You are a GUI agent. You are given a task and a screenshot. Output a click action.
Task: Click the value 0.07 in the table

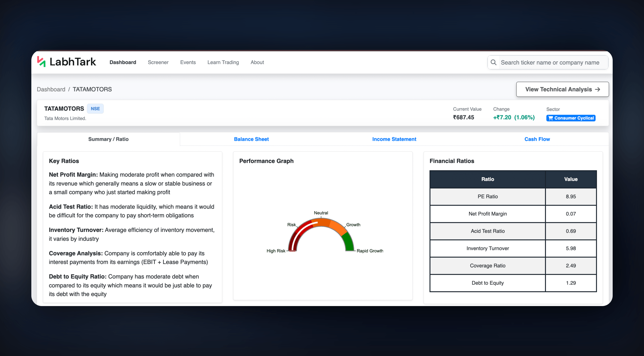(x=571, y=214)
